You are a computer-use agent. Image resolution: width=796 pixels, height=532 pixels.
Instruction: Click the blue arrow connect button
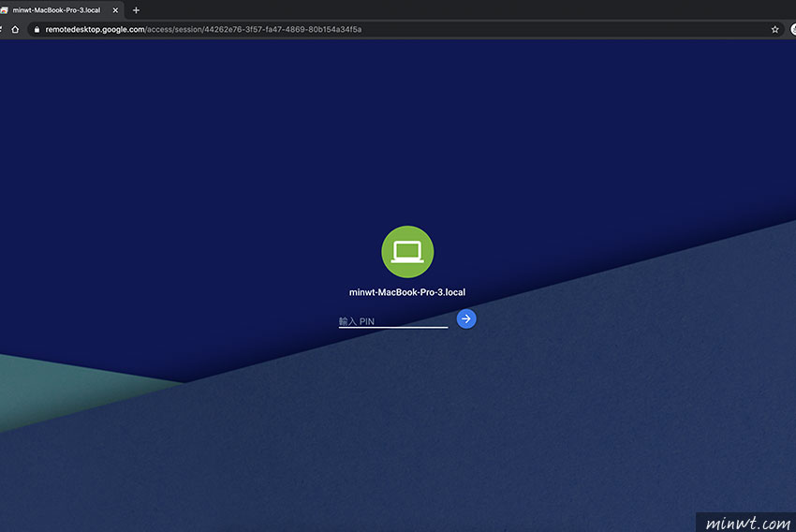pos(466,318)
